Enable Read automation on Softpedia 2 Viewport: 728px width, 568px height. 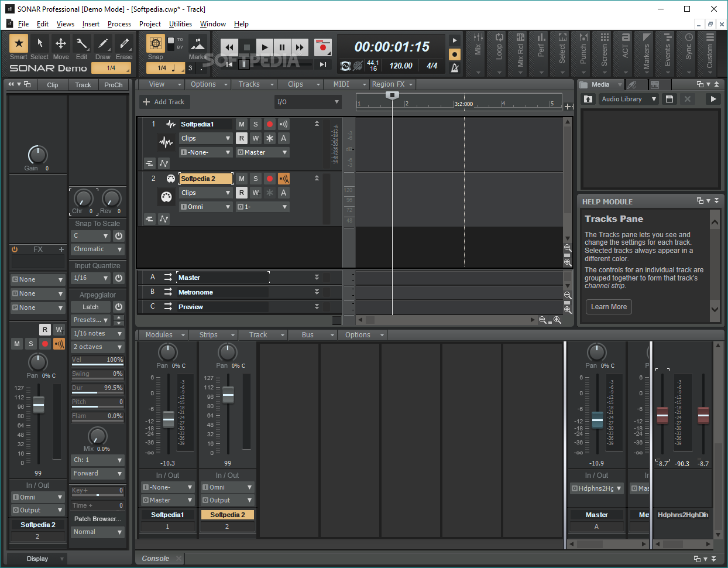(x=242, y=193)
